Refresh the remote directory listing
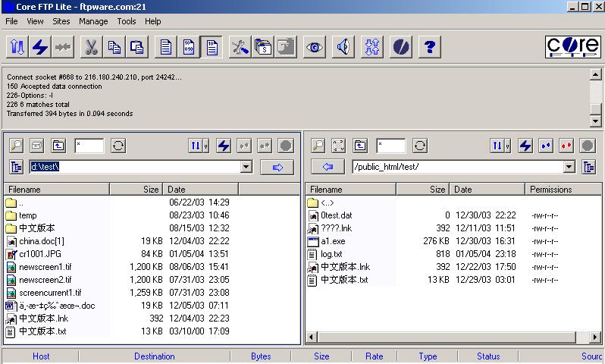This screenshot has width=605, height=364. click(x=420, y=146)
